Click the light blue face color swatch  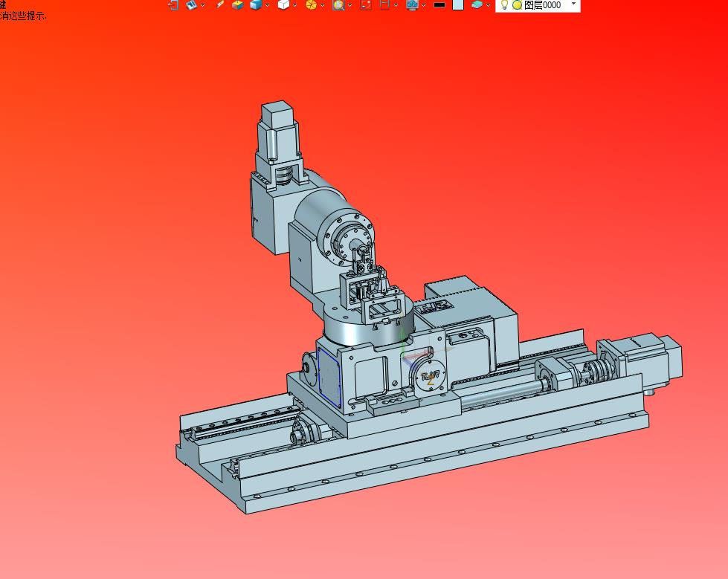pyautogui.click(x=458, y=4)
